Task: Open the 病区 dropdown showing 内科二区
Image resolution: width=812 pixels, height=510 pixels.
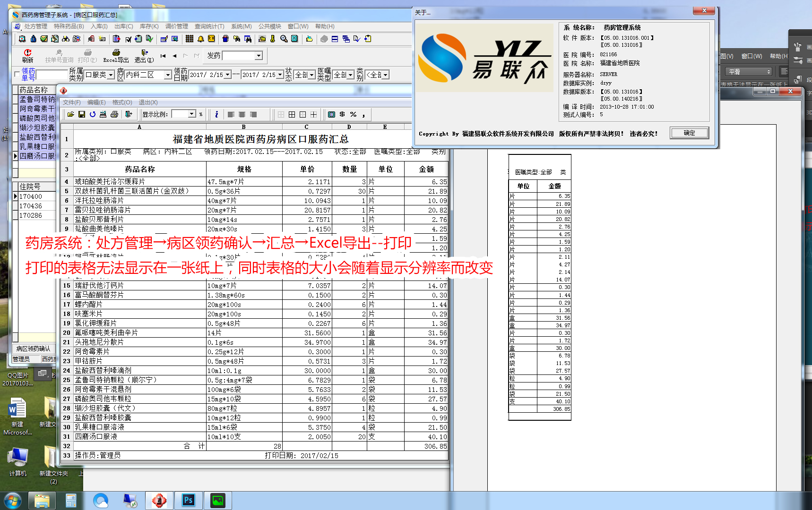Action: pyautogui.click(x=168, y=75)
